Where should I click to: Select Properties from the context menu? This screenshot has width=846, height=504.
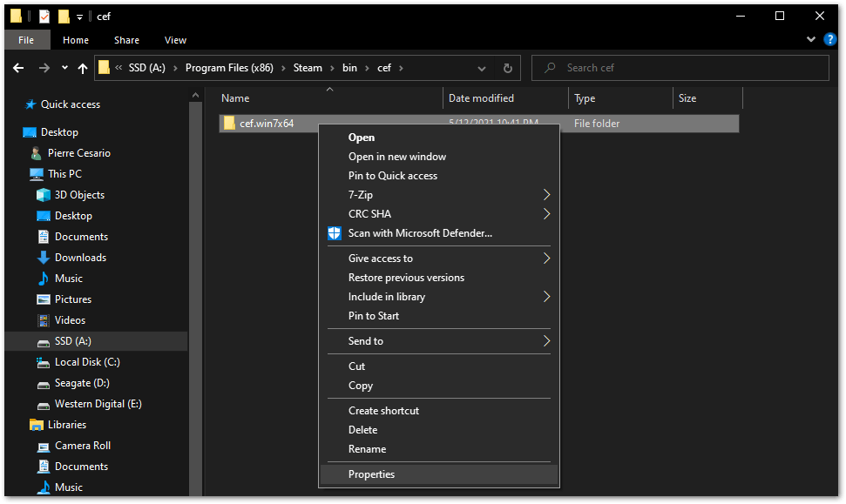click(371, 474)
